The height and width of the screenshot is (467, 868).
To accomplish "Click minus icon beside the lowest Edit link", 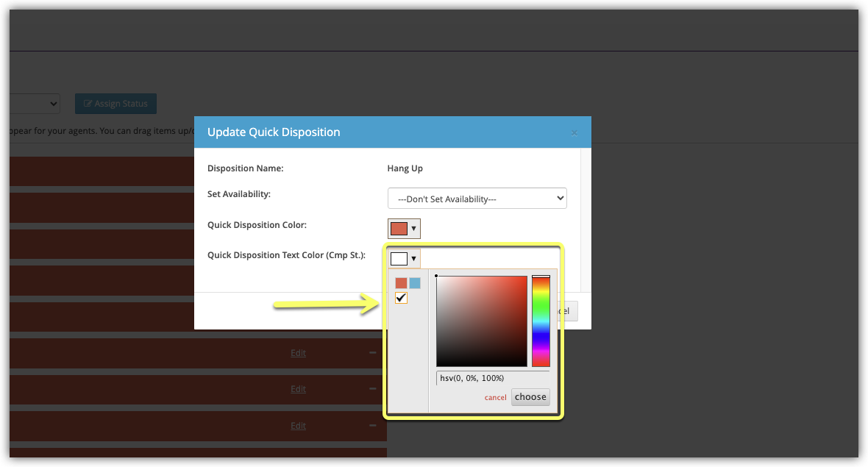I will pyautogui.click(x=373, y=426).
